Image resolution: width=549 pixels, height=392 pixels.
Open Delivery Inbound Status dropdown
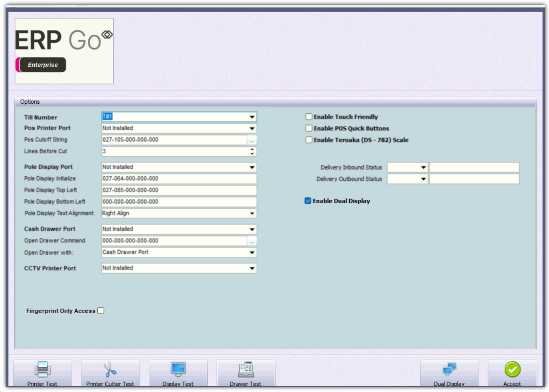(x=423, y=168)
